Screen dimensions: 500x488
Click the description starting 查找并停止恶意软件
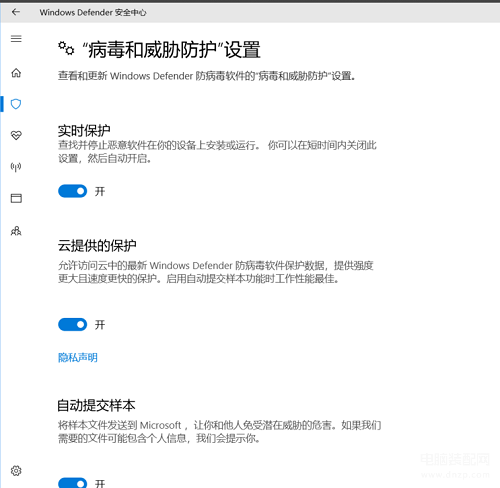pyautogui.click(x=217, y=152)
